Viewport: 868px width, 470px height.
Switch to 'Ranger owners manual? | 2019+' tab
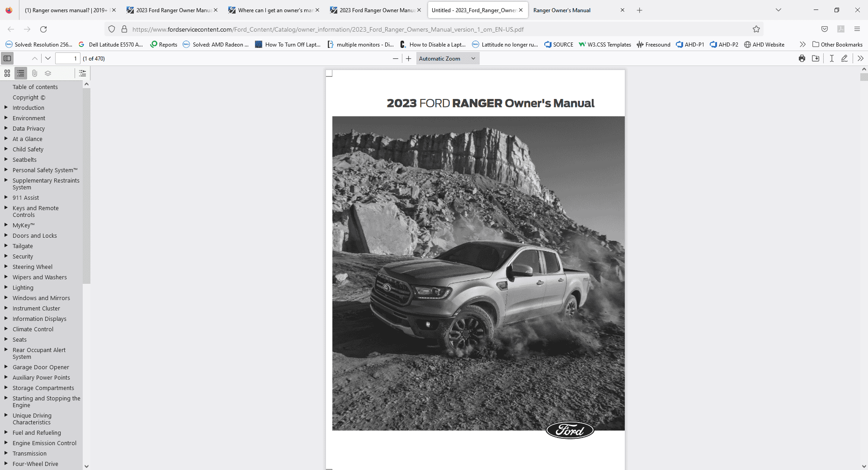(x=65, y=10)
